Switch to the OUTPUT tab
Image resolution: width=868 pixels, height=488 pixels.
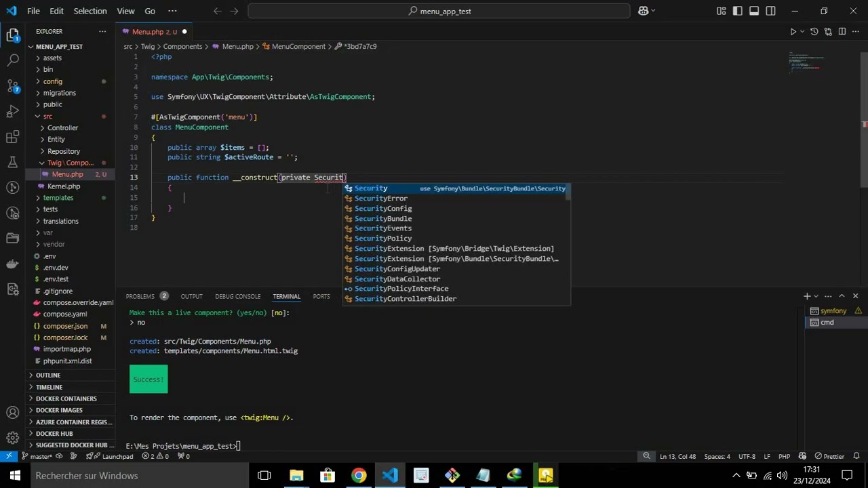point(191,296)
